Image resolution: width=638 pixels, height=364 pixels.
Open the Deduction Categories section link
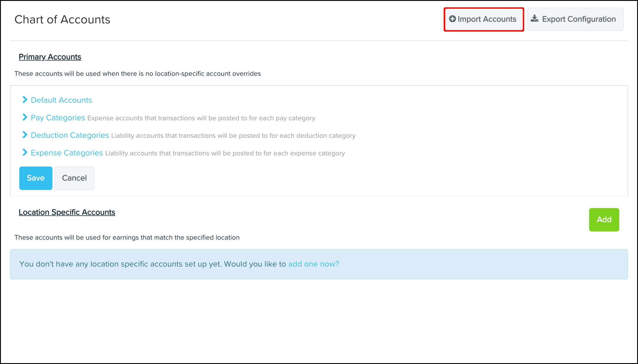pos(70,135)
